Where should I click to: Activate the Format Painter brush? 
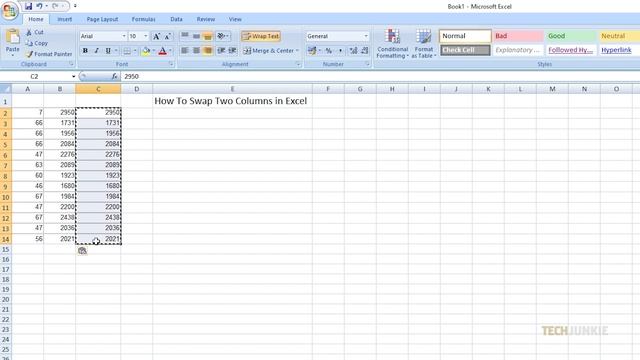coord(49,54)
